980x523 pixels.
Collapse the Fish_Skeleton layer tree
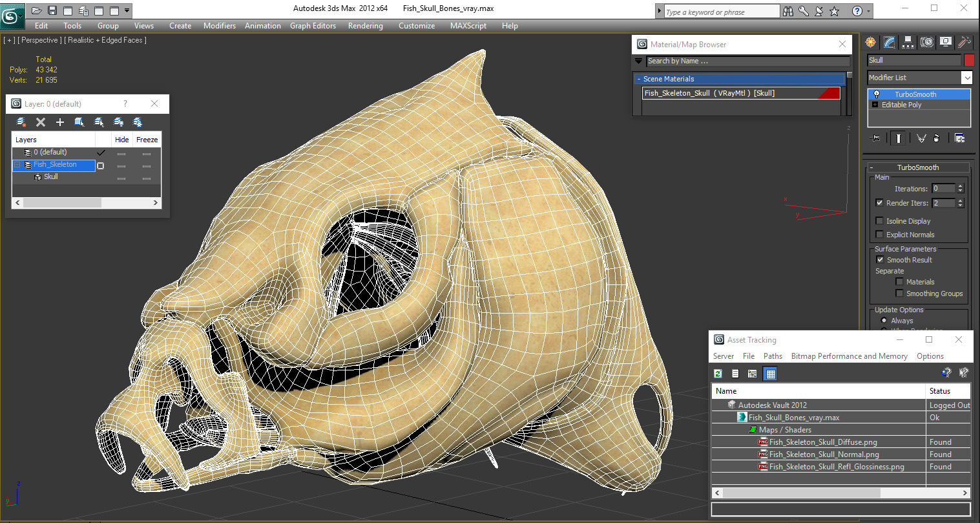(x=17, y=165)
